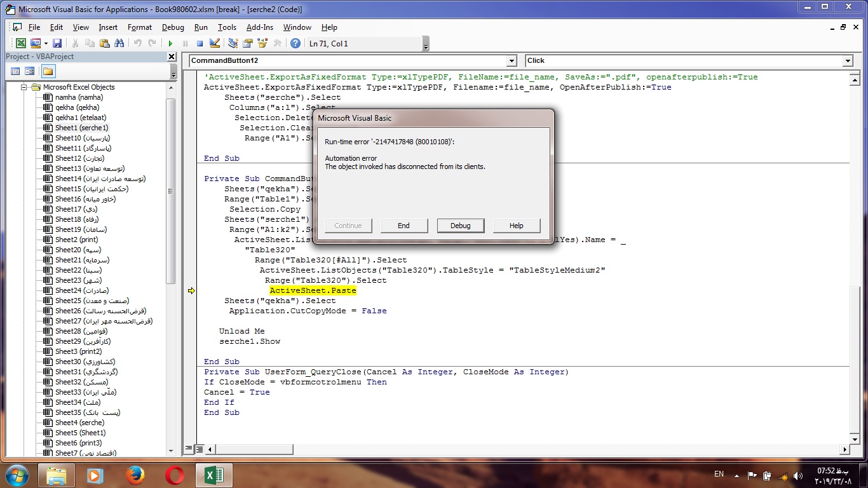Toggle Design Mode with the ruler-pencil icon
Image resolution: width=868 pixels, height=488 pixels.
214,43
